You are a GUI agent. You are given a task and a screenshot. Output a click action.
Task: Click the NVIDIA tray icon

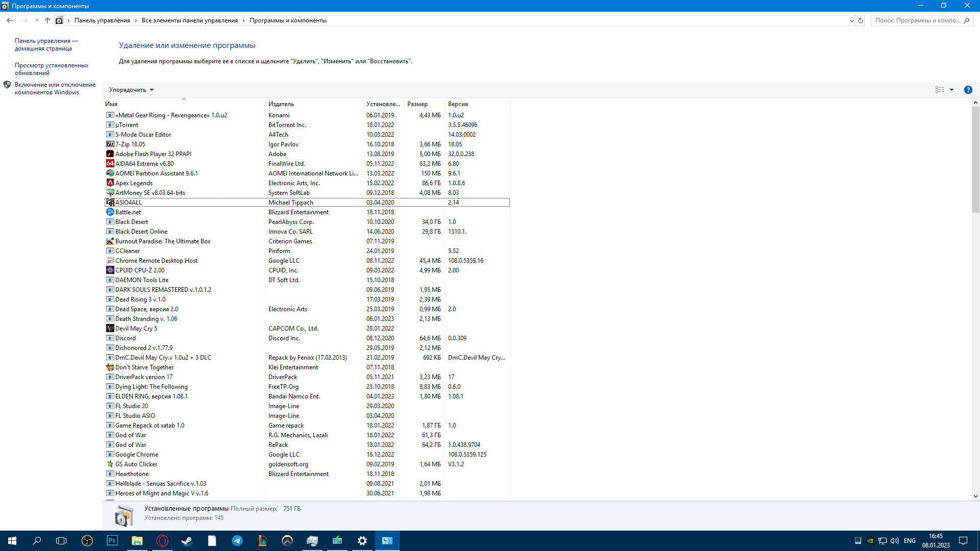870,541
